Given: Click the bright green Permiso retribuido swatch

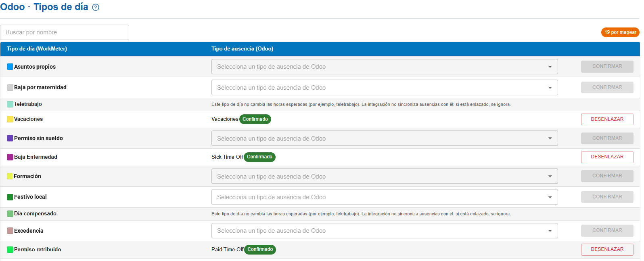Looking at the screenshot, I should pyautogui.click(x=10, y=250).
